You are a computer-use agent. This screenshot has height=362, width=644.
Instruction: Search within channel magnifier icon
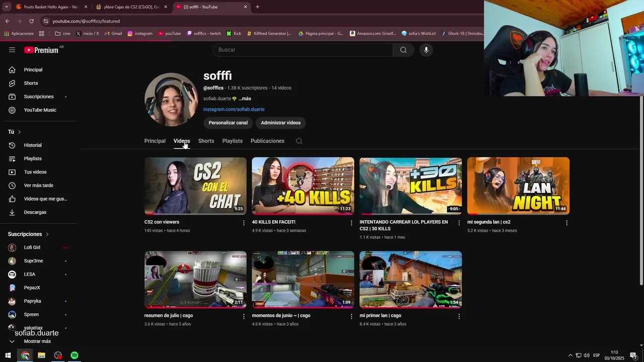pos(299,141)
